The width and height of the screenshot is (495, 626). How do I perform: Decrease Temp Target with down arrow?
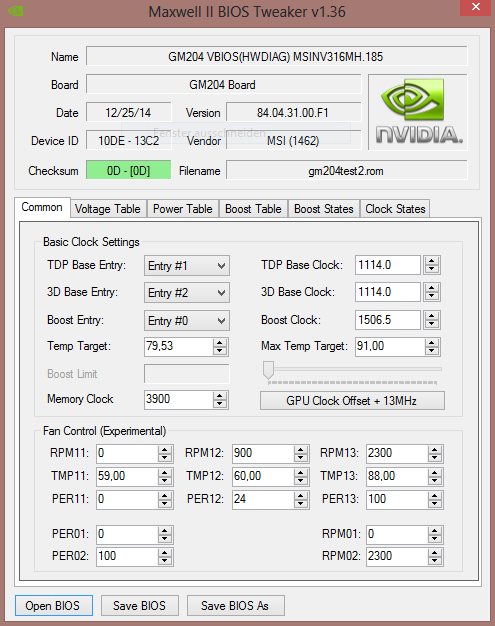click(220, 351)
